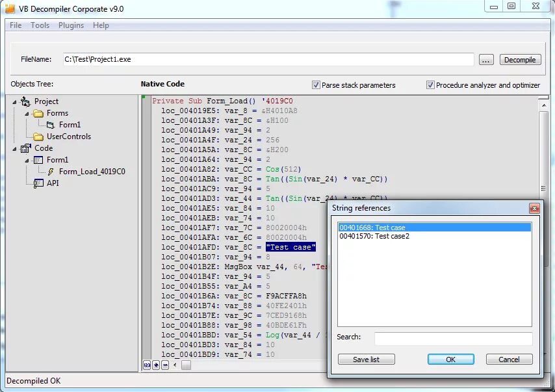Select Form1 under the Forms folder
555x392 pixels.
(x=70, y=125)
